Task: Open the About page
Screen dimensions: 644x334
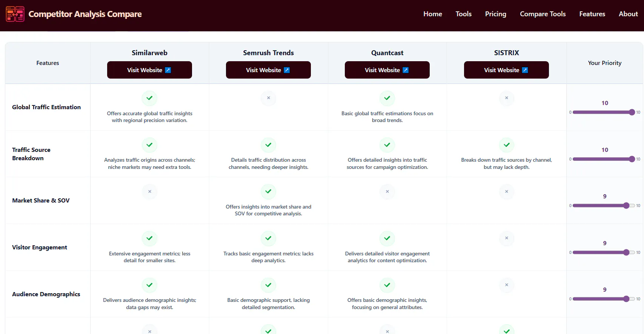Action: pyautogui.click(x=628, y=14)
